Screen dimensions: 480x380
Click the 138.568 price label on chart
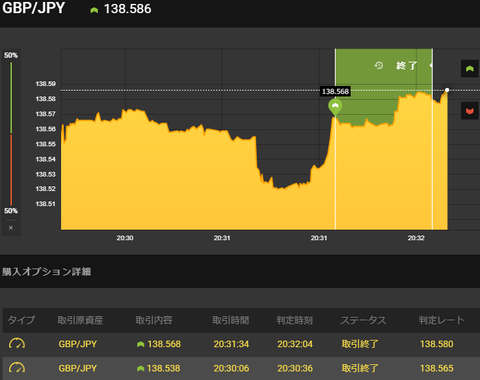pos(335,91)
